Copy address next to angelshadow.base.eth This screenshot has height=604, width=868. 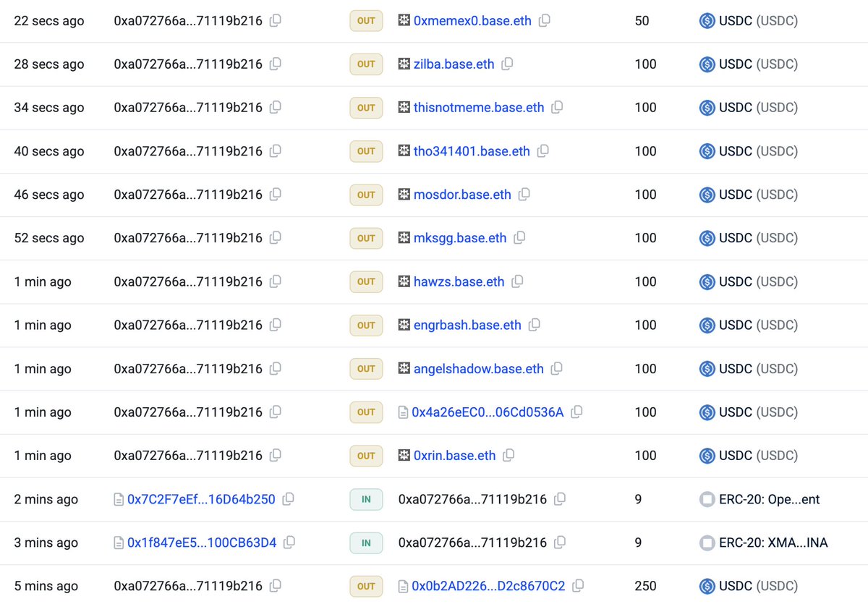556,368
